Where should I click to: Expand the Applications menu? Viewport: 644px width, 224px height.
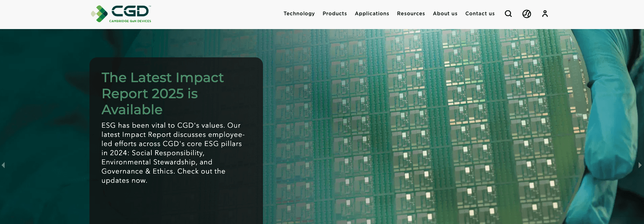(371, 14)
